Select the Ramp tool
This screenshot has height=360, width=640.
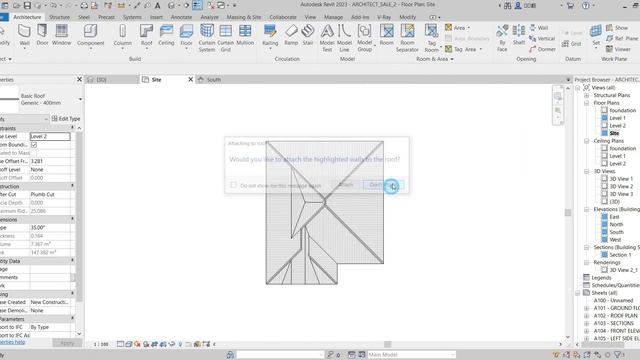pyautogui.click(x=291, y=35)
